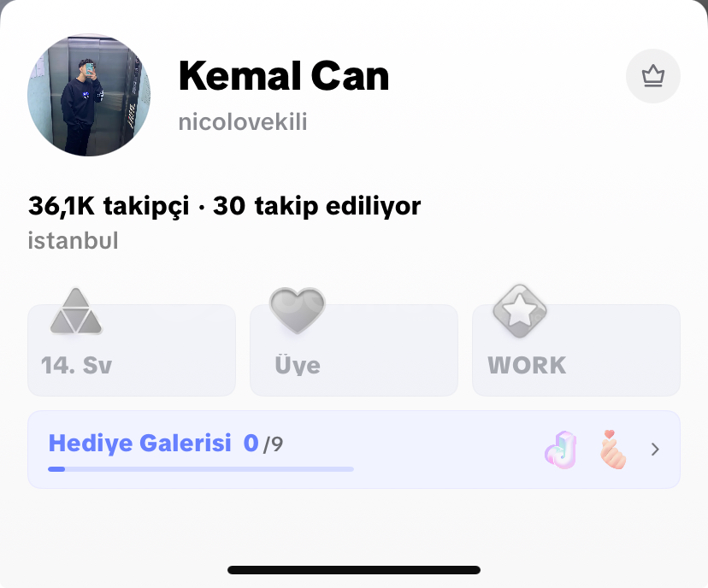Tap the musical note gift icon
Viewport: 708px width, 588px height.
click(x=561, y=450)
